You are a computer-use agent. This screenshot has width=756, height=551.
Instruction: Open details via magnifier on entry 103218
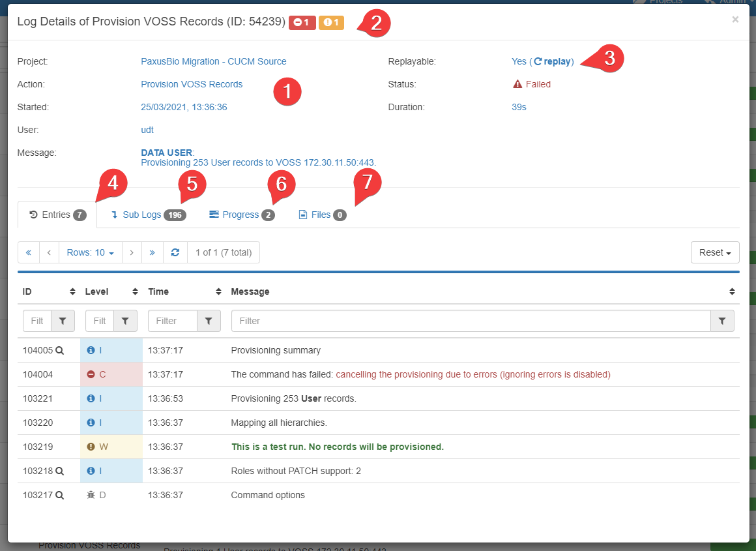click(x=59, y=471)
